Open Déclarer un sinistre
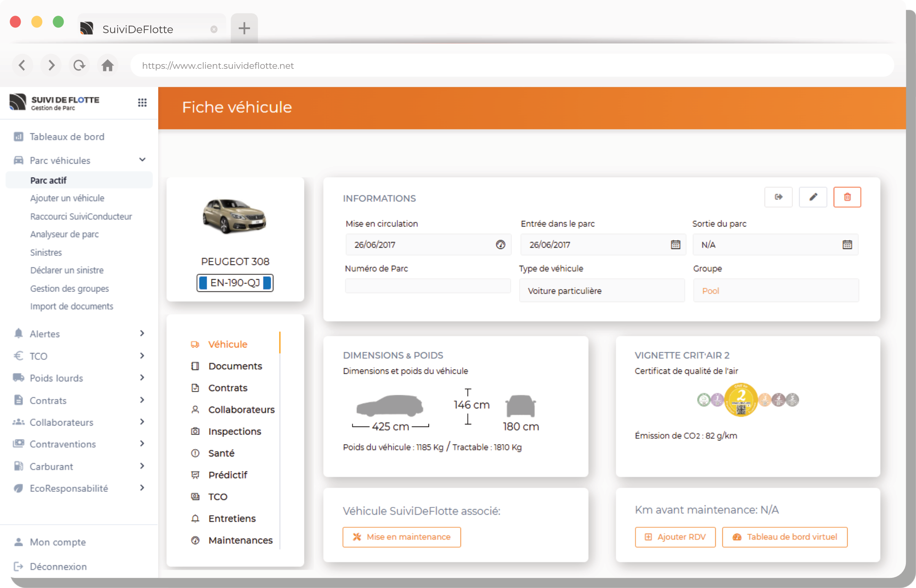916x588 pixels. [67, 270]
